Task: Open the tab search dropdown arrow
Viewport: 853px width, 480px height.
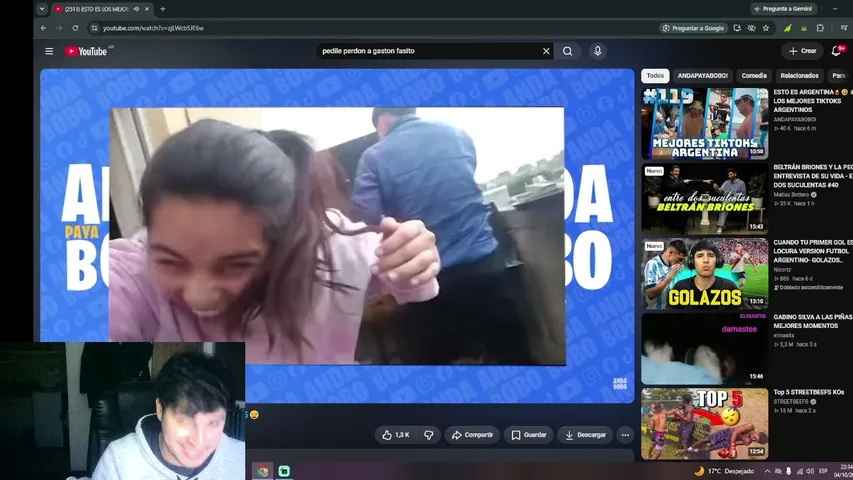Action: [x=42, y=9]
